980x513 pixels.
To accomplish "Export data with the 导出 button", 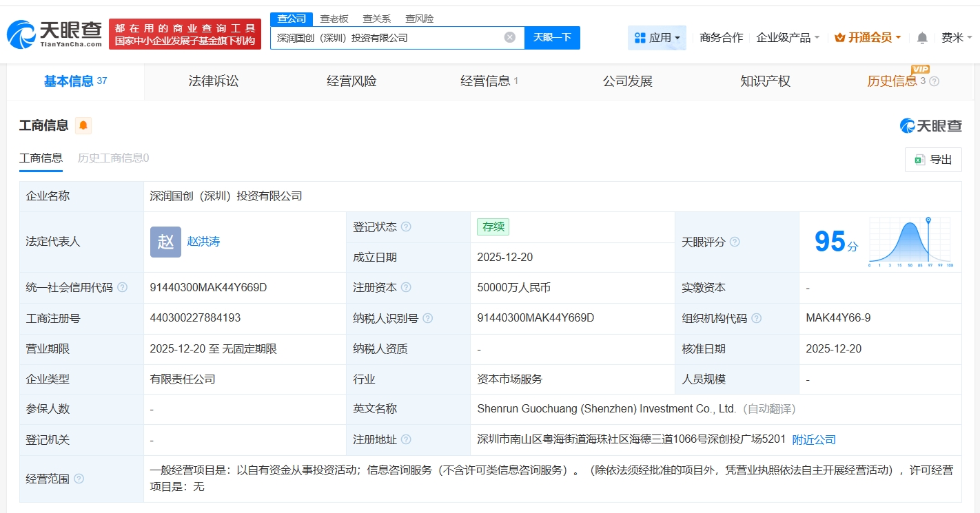I will click(933, 160).
